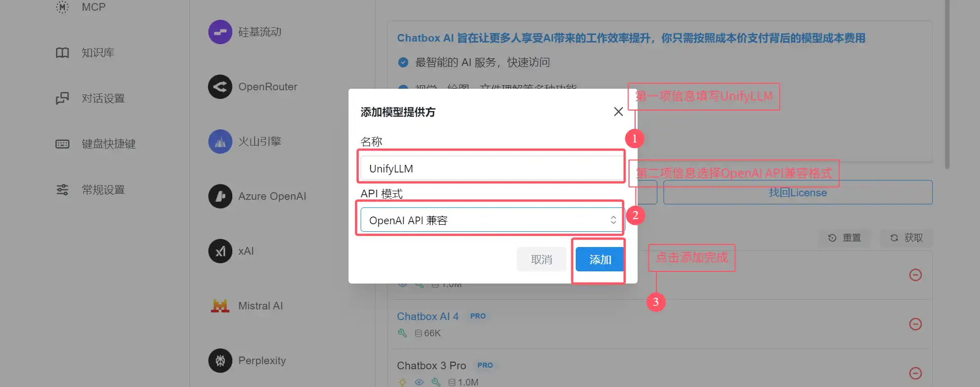Click the 名称 input containing UnifyLLM
Viewport: 980px width, 387px height.
492,168
